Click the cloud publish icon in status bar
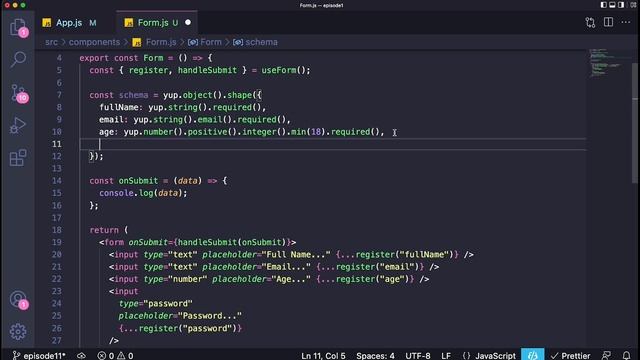This screenshot has height=360, width=640. pyautogui.click(x=81, y=356)
